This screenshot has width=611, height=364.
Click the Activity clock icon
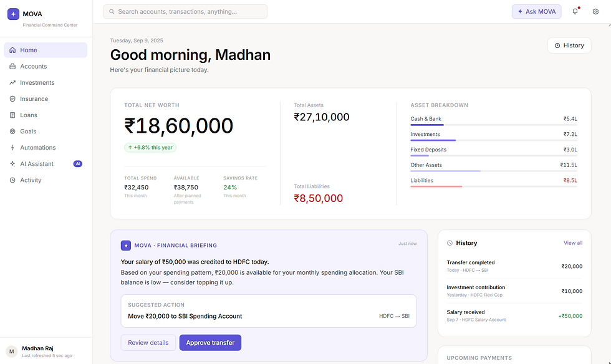tap(12, 180)
